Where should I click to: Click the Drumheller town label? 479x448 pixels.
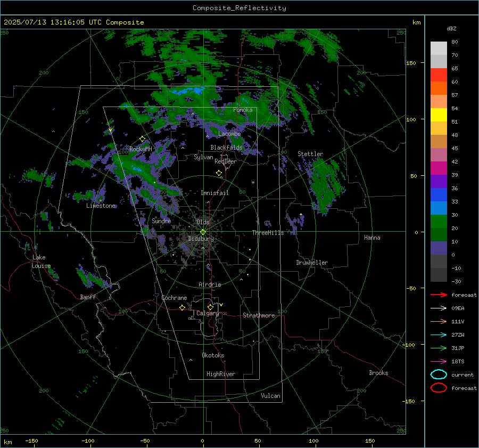pos(312,263)
